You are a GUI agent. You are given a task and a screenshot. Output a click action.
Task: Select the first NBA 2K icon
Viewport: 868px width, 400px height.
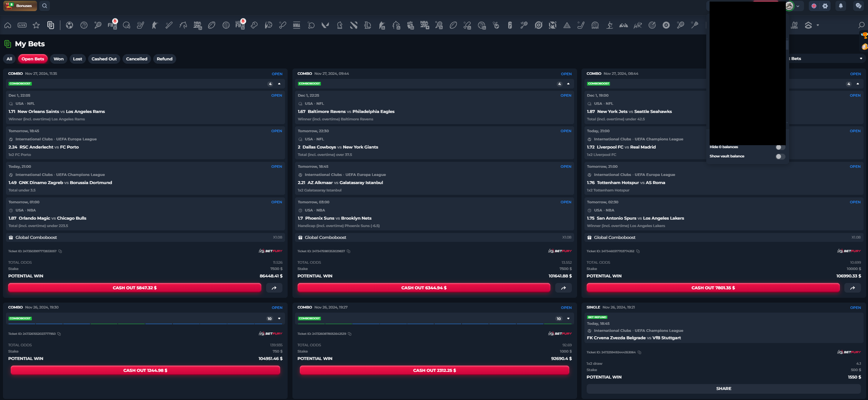198,25
